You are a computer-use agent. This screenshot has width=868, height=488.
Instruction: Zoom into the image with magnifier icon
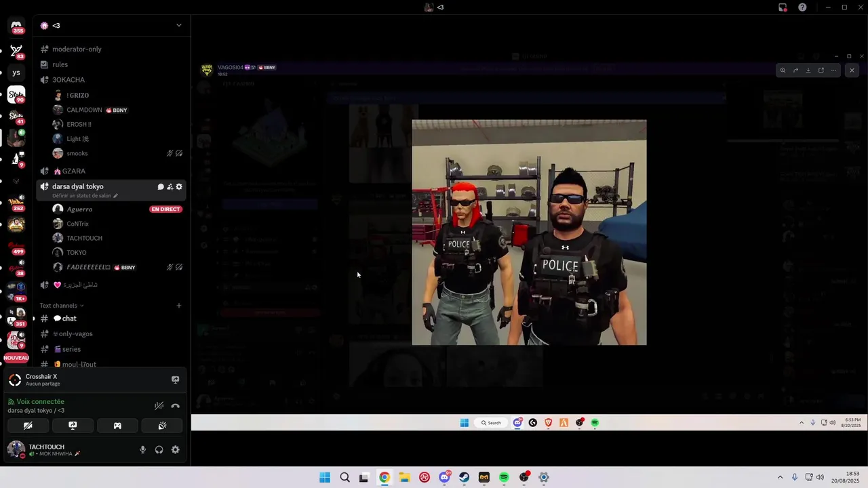click(783, 70)
